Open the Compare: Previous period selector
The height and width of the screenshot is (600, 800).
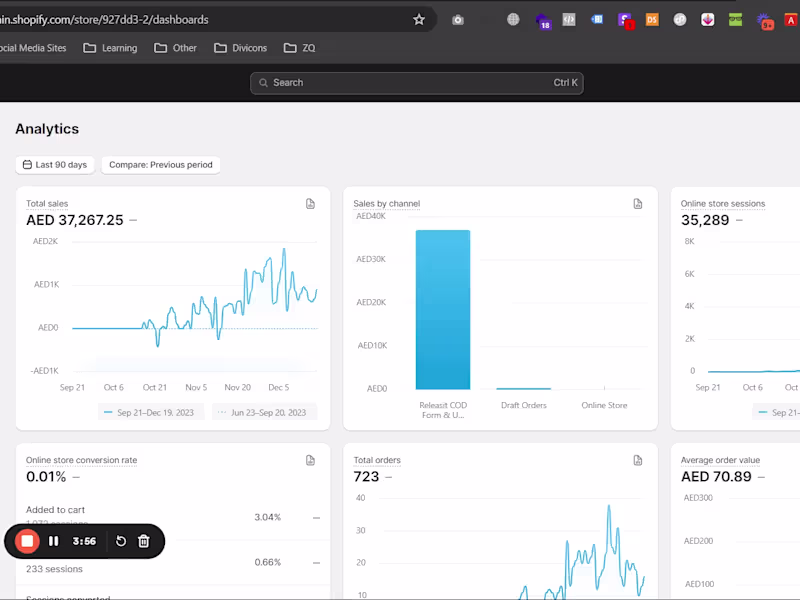[x=161, y=165]
